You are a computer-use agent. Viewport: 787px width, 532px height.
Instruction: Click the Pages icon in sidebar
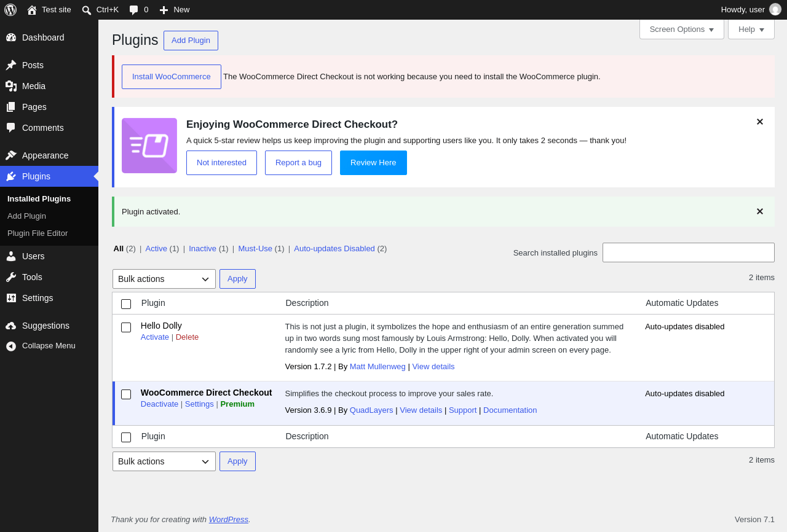11,107
